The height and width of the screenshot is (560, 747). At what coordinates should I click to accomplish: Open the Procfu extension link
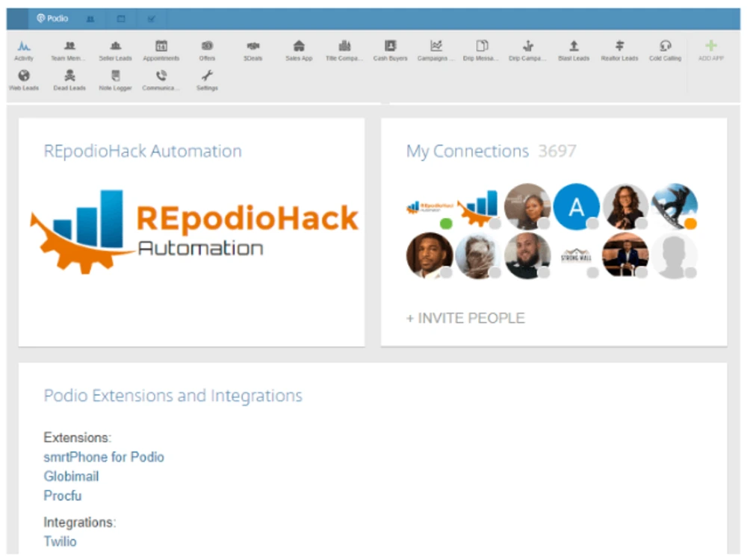(63, 496)
